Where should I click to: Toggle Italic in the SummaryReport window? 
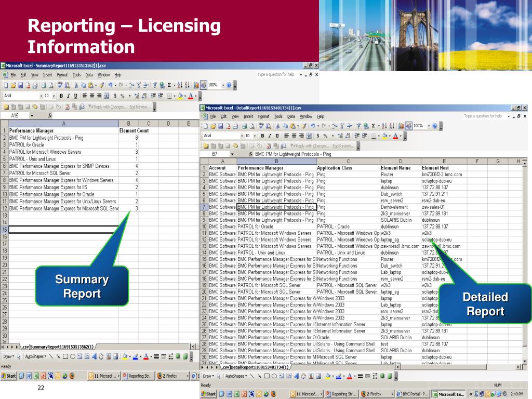(x=68, y=96)
